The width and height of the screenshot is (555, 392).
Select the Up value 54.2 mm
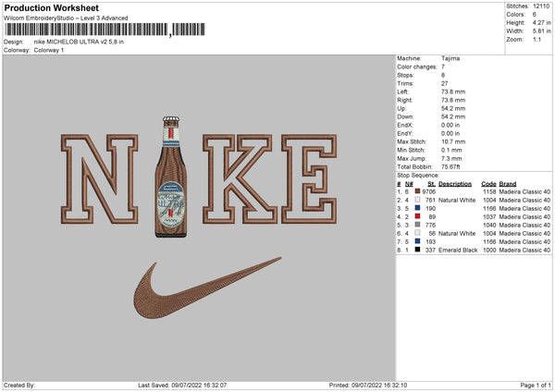tap(453, 108)
